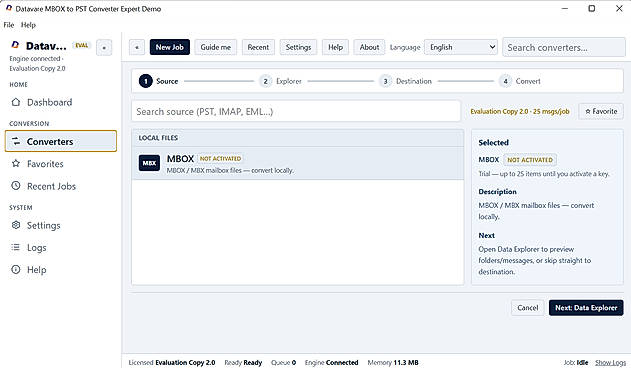
Task: Click the Favorites star icon in sidebar
Action: [16, 163]
